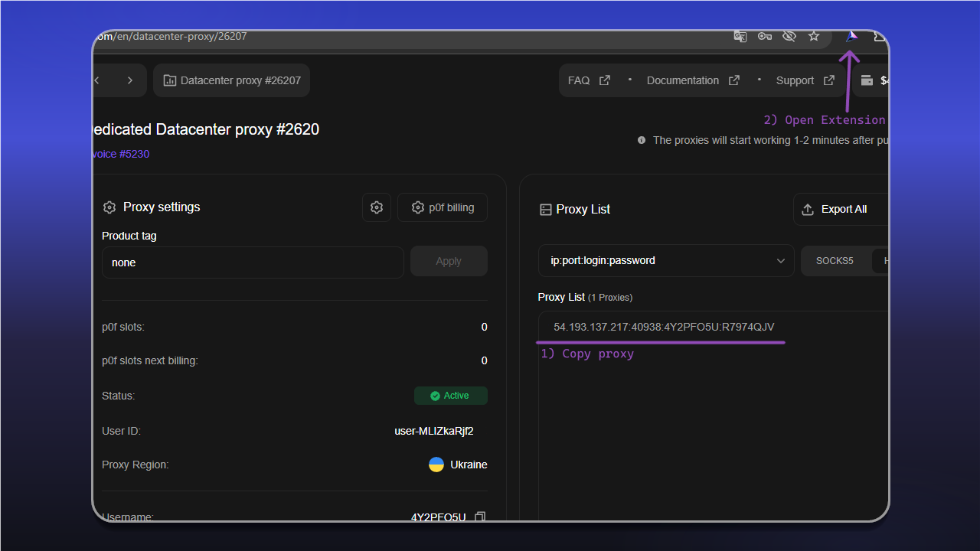Open the colorful triangle proxy extension

[x=851, y=36]
